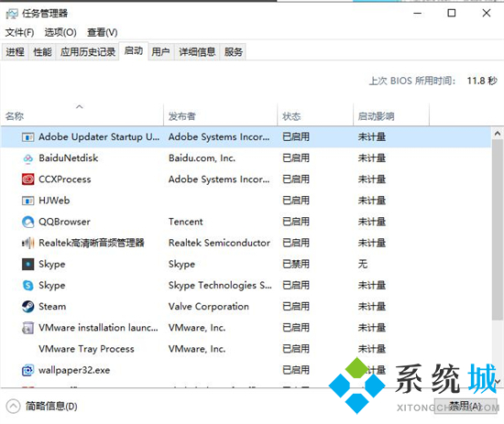Screen dimensions: 504x424
Task: Select the CCXProcess row name
Action: (x=65, y=179)
